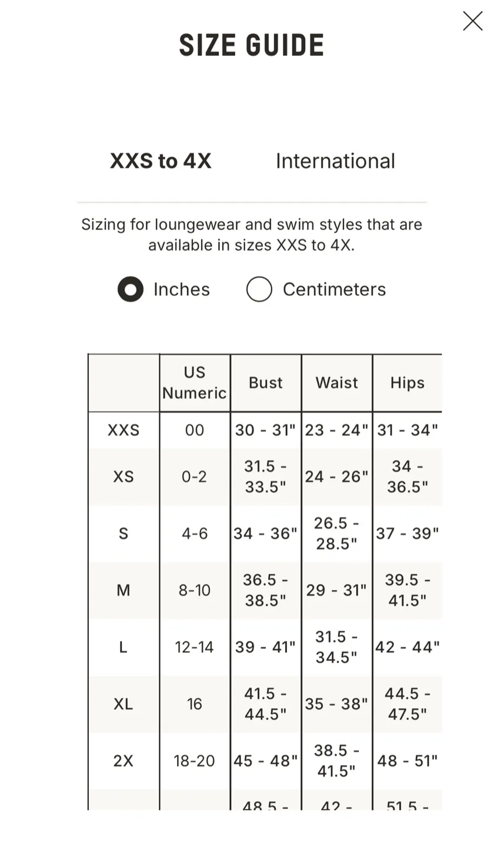504x847 pixels.
Task: Click the SIZE GUIDE title
Action: point(252,44)
